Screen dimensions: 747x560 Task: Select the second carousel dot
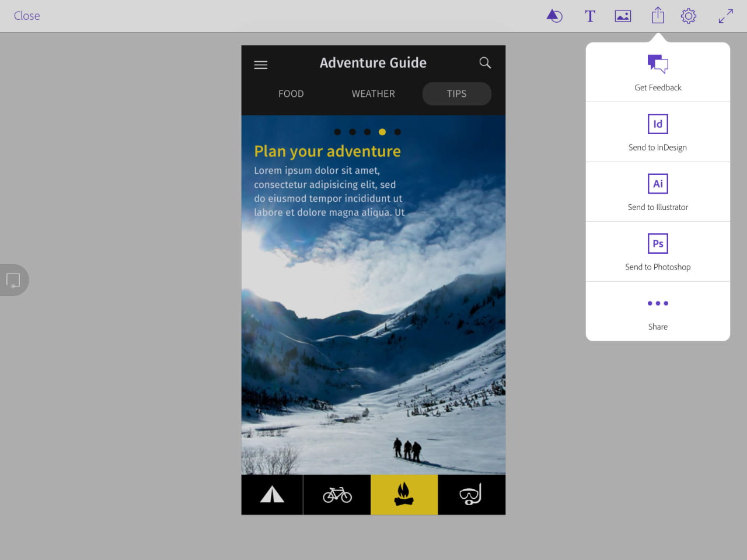pyautogui.click(x=352, y=132)
